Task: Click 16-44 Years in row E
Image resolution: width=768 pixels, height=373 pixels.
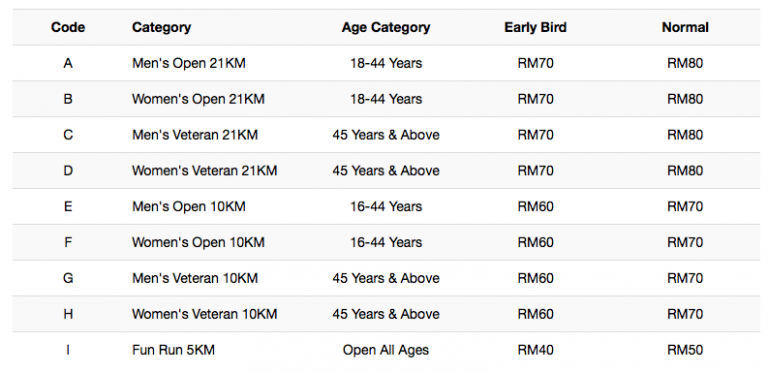Action: coord(386,206)
